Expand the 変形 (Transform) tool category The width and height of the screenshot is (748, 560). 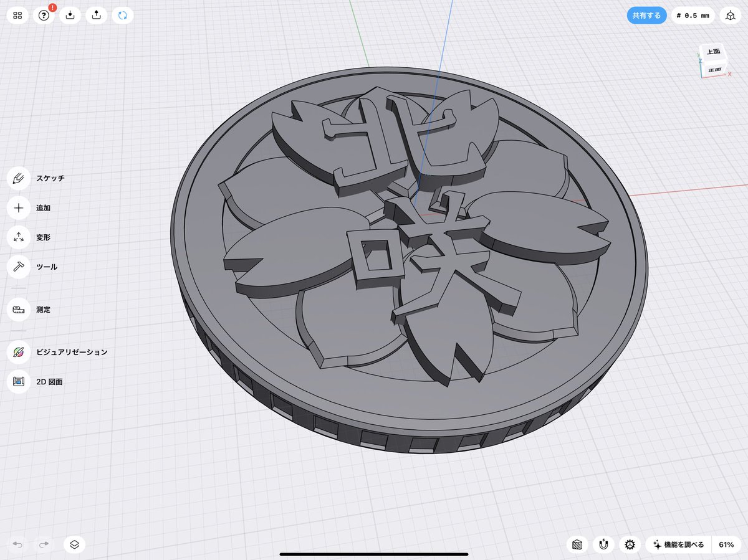pos(17,237)
